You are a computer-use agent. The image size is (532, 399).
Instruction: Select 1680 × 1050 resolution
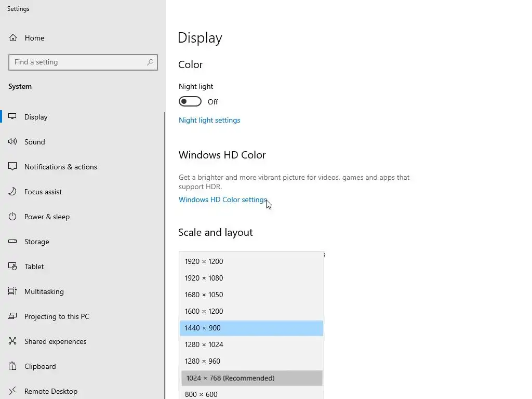[x=251, y=295]
